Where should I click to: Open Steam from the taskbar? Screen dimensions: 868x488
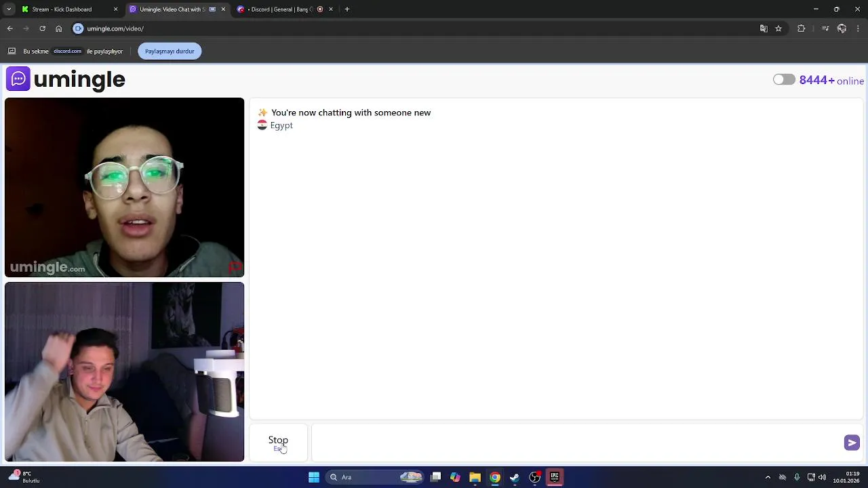point(515,477)
